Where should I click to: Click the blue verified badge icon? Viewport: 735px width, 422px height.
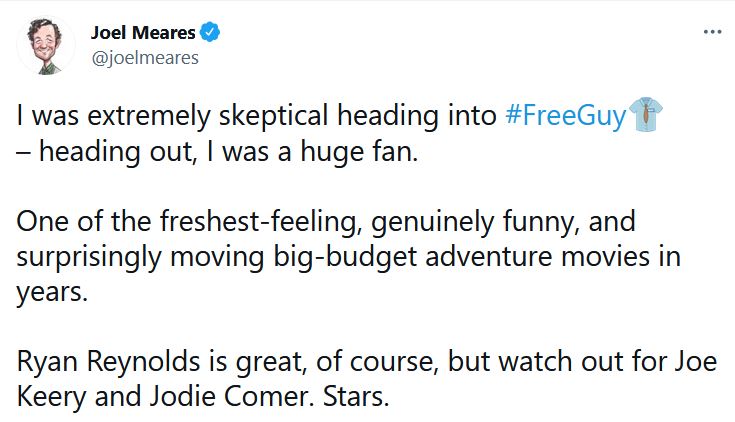point(211,33)
